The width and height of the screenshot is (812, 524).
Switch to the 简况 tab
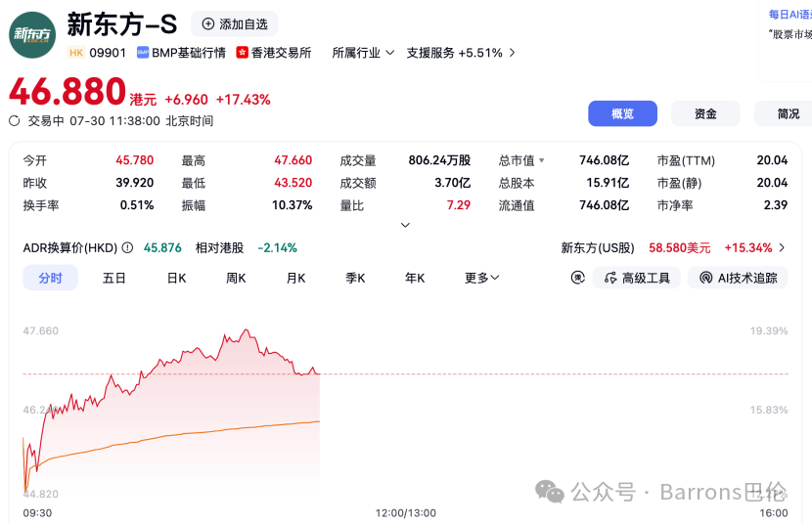point(783,113)
